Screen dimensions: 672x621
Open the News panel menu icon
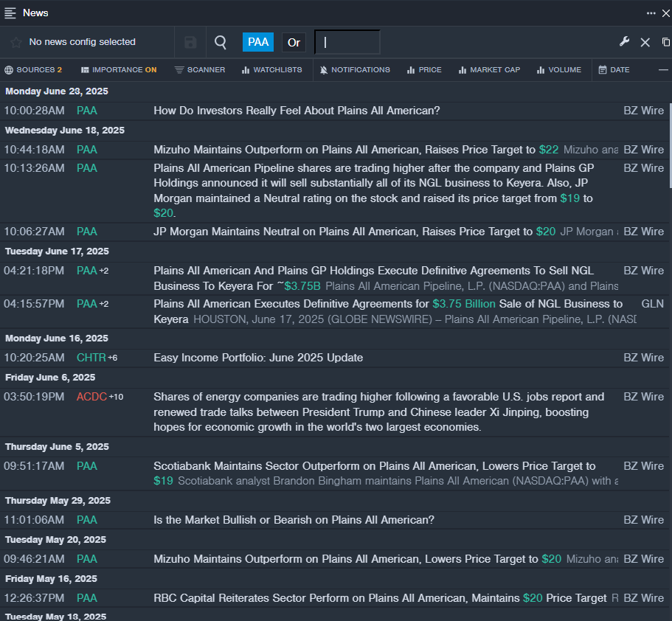10,13
